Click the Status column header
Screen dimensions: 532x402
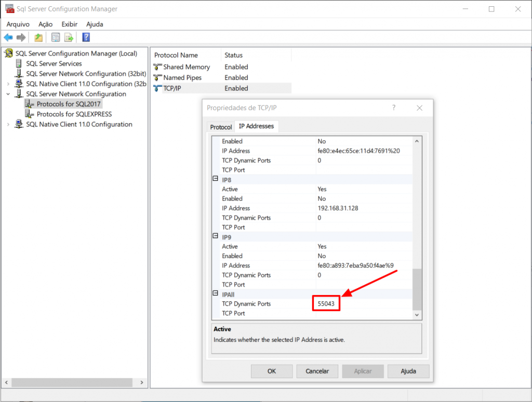click(256, 55)
